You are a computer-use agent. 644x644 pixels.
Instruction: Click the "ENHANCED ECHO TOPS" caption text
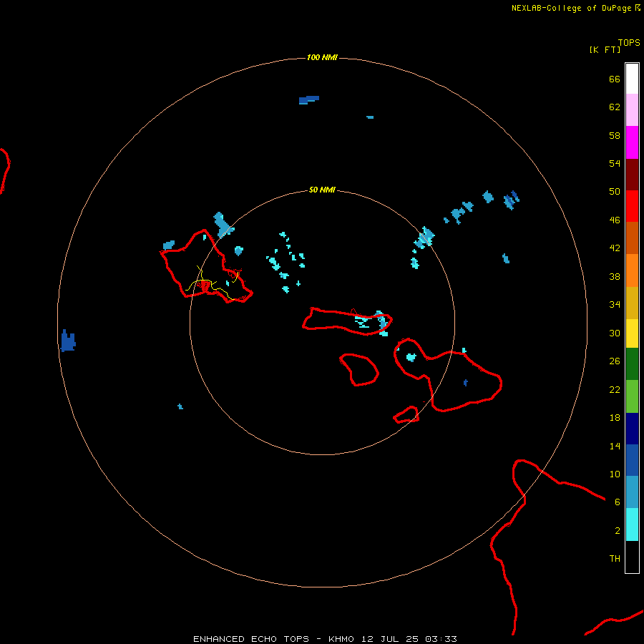click(x=251, y=639)
